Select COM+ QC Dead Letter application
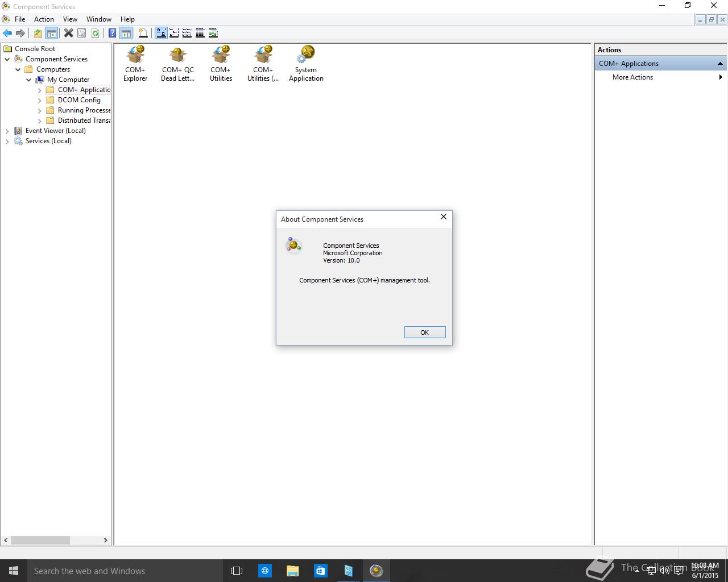The image size is (728, 582). [x=178, y=64]
